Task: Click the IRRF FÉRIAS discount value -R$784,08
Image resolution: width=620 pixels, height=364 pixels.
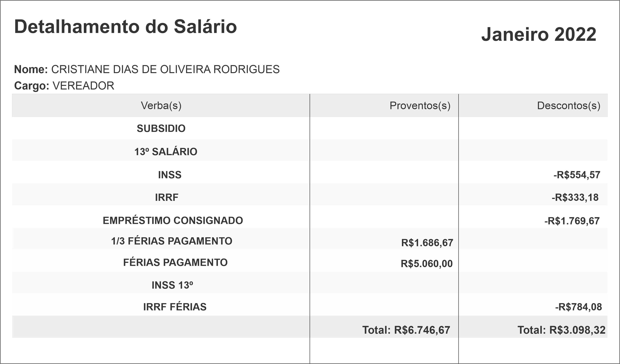Action: [x=578, y=307]
